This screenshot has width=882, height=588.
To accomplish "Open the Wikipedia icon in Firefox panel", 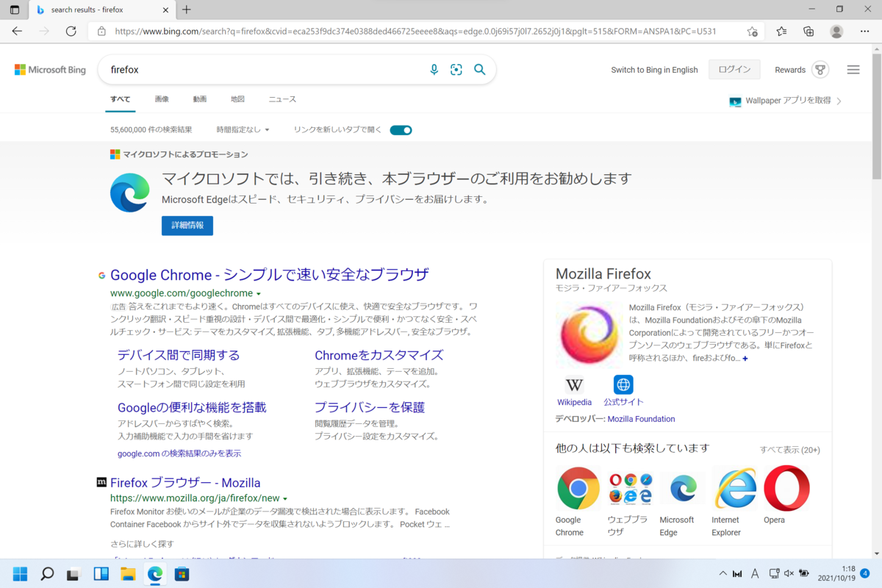I will [575, 384].
